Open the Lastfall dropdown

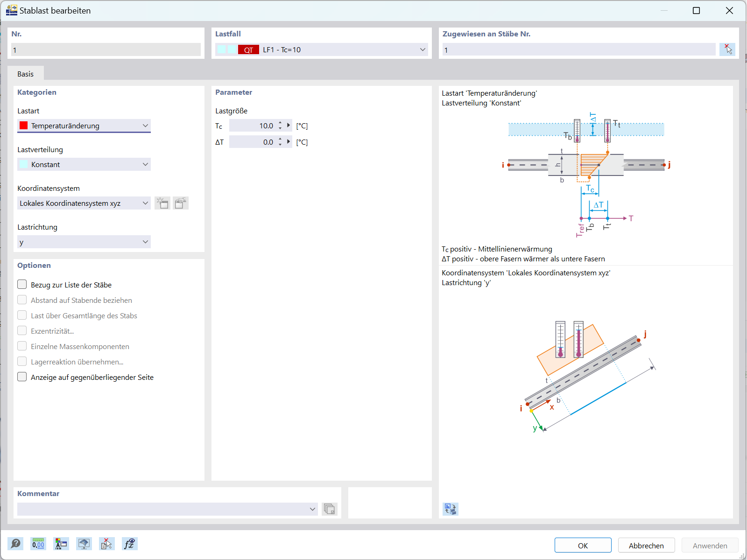tap(422, 49)
